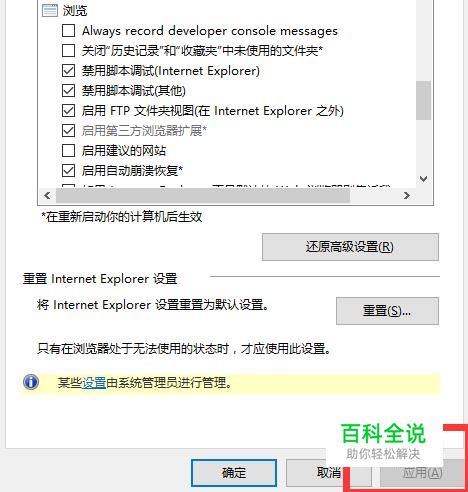468x492 pixels.
Task: Open the 设置 link in the info bar
Action: click(x=94, y=383)
